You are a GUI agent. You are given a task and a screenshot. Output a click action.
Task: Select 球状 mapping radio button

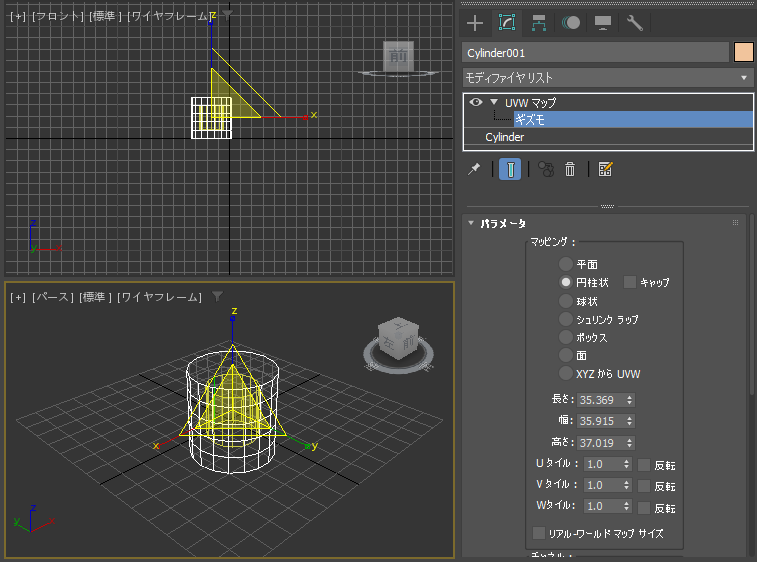pos(565,301)
